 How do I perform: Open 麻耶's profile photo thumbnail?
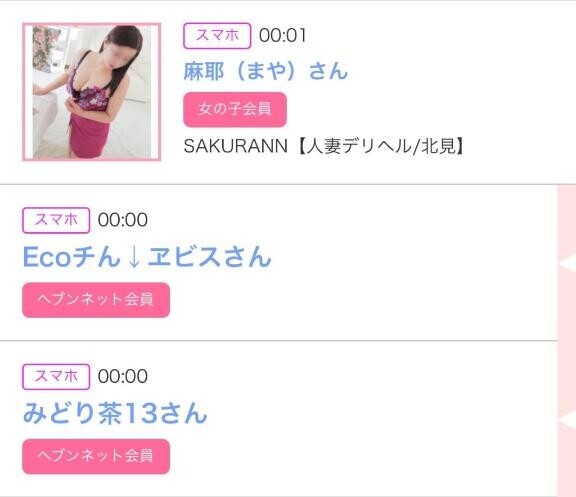91,92
